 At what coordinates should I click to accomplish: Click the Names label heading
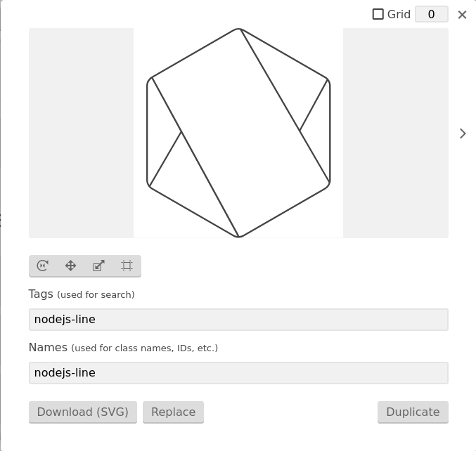48,347
